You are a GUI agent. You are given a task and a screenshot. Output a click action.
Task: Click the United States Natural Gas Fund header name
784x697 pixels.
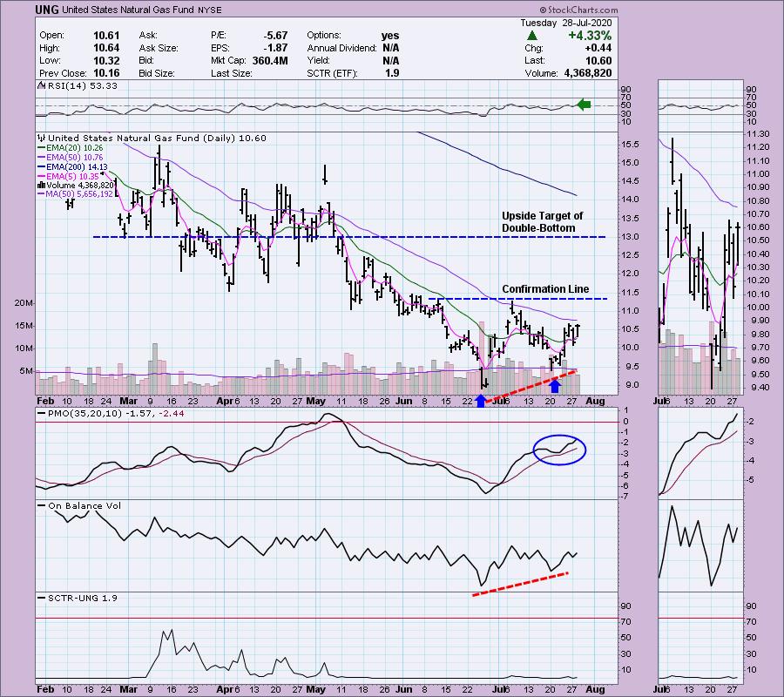(127, 10)
